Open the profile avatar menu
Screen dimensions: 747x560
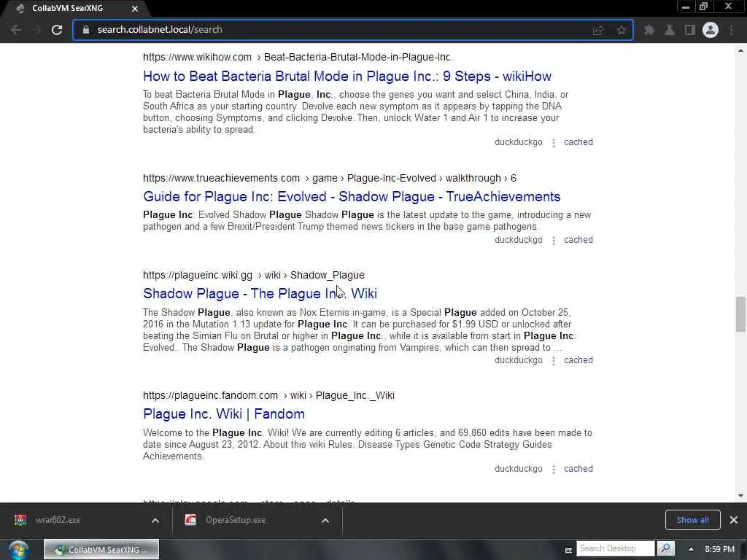tap(711, 30)
